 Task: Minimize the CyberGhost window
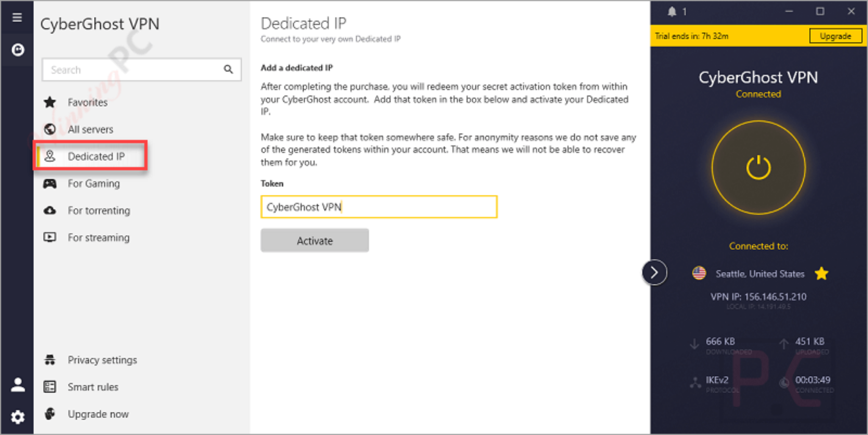(x=789, y=12)
